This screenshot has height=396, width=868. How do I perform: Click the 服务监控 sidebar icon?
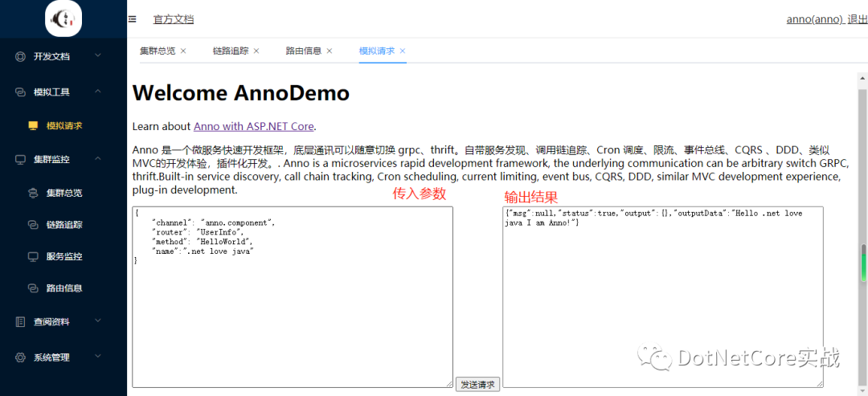(33, 256)
